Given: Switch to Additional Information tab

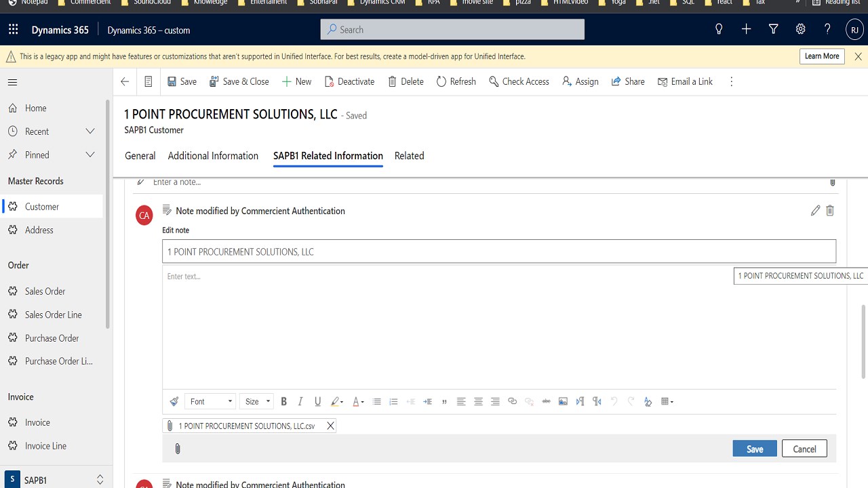Looking at the screenshot, I should coord(213,156).
